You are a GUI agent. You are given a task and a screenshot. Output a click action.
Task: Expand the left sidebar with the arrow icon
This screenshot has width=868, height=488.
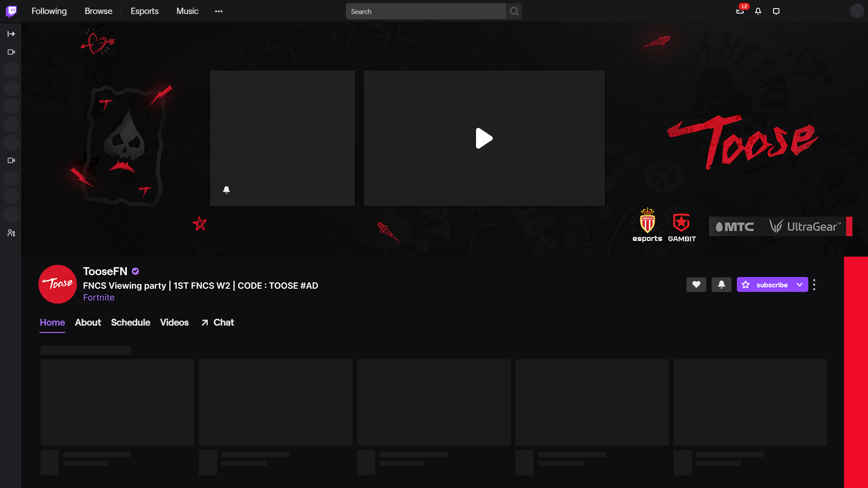(11, 34)
